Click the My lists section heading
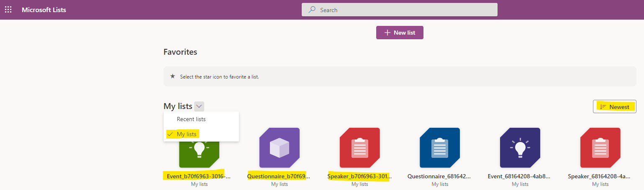The image size is (644, 190). click(178, 106)
